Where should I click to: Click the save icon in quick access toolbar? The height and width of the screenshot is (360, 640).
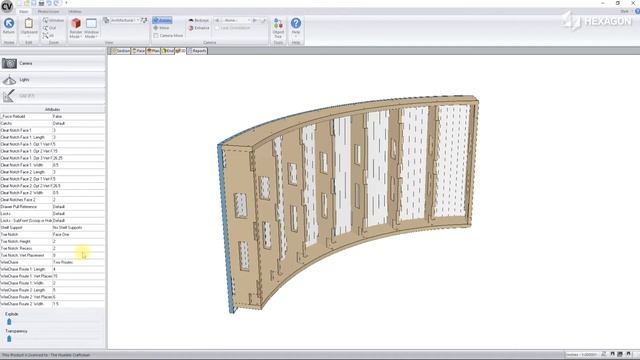pos(34,3)
